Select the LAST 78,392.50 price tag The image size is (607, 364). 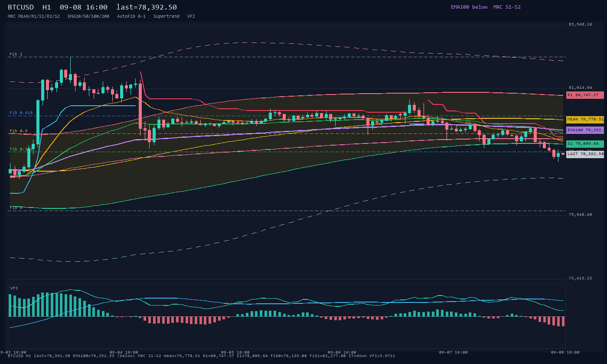585,154
